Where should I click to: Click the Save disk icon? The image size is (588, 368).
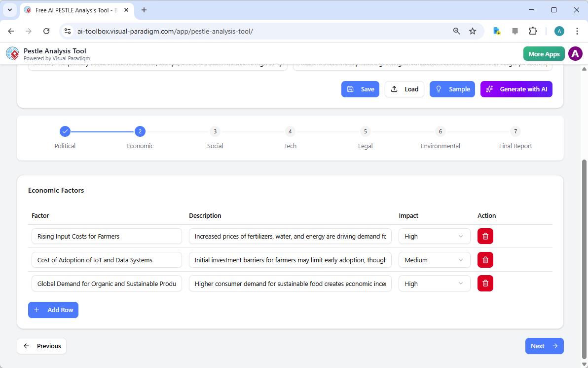click(351, 89)
